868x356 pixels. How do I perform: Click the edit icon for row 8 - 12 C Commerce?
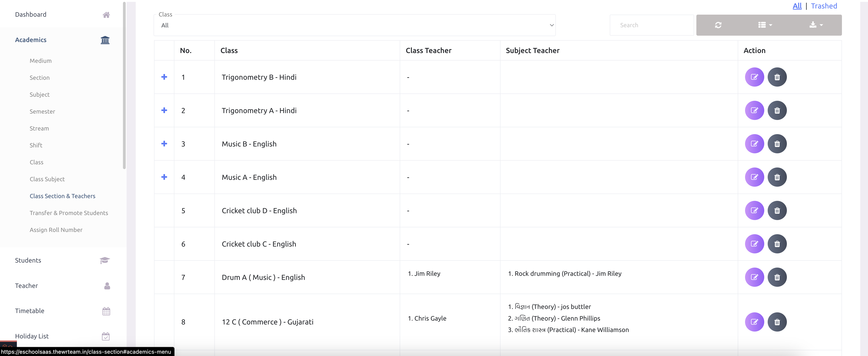point(754,322)
